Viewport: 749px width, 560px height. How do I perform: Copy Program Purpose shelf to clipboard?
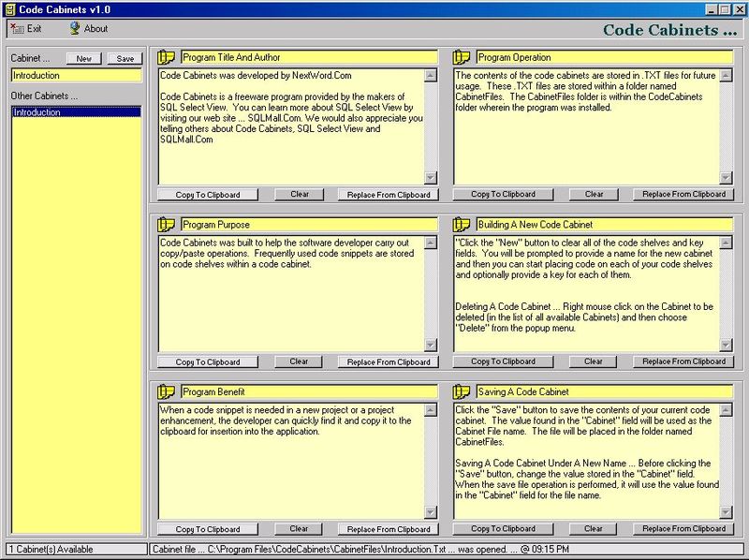pos(208,361)
